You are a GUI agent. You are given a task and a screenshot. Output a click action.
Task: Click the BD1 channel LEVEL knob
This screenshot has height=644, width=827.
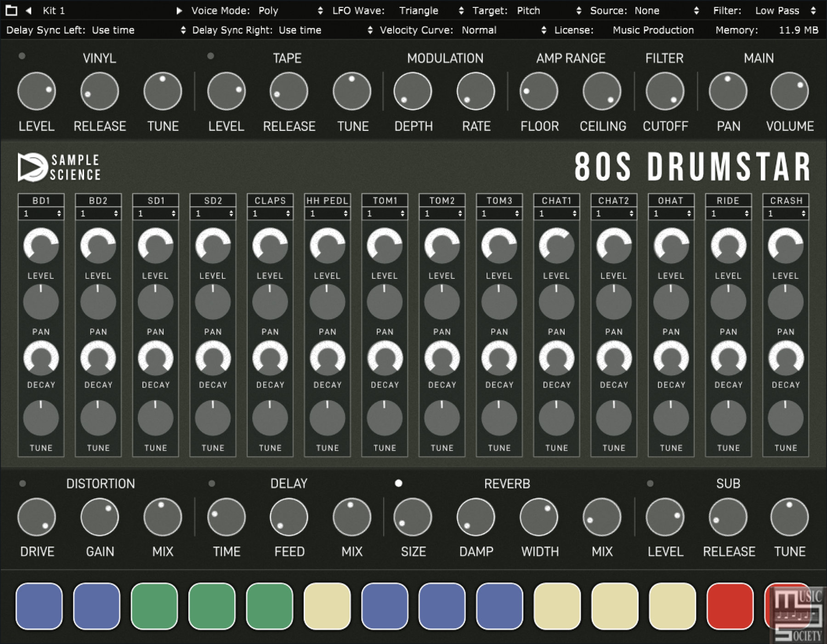click(41, 245)
